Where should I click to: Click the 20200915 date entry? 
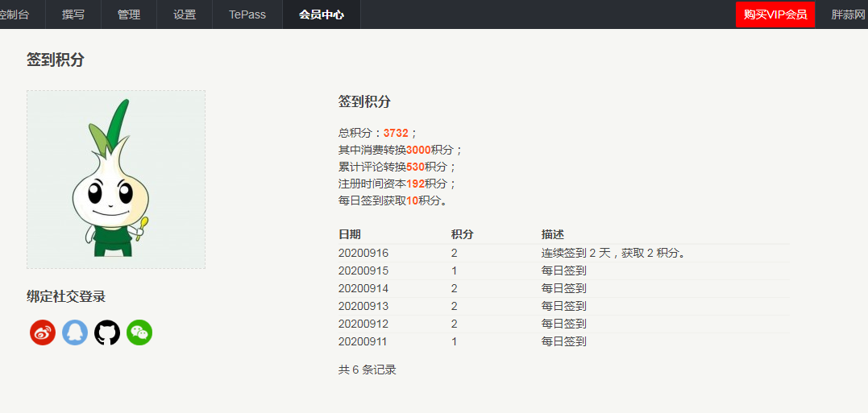point(363,271)
